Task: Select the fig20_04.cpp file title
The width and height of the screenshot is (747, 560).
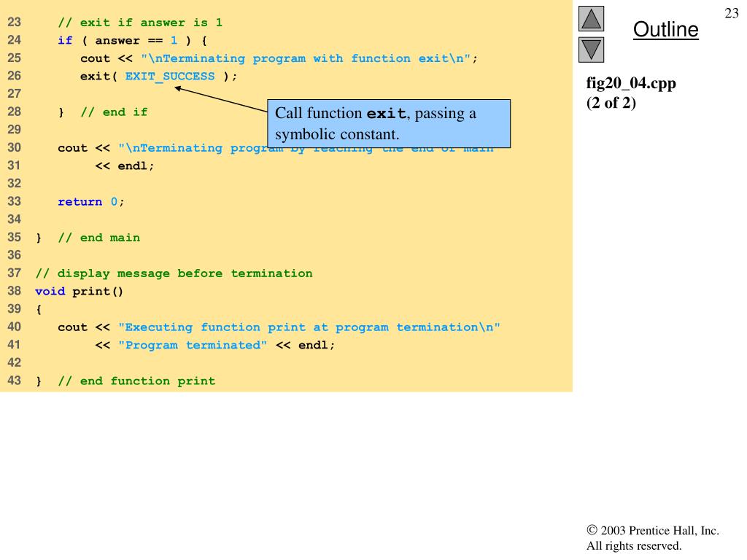Action: (x=631, y=83)
